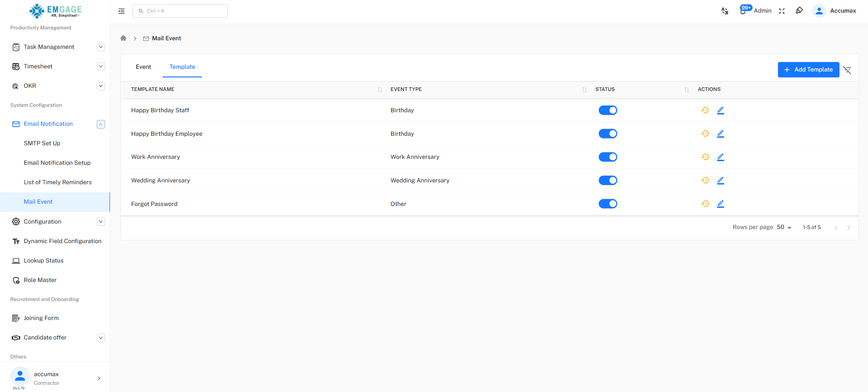Click the Add Template button
This screenshot has width=868, height=392.
(x=808, y=70)
